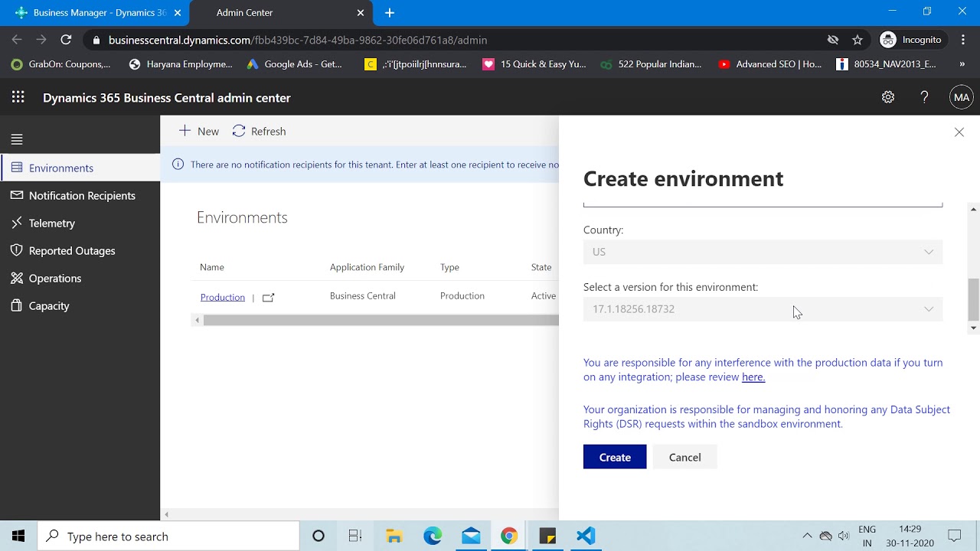Click the Name column header
Viewport: 980px width, 551px height.
pyautogui.click(x=212, y=267)
